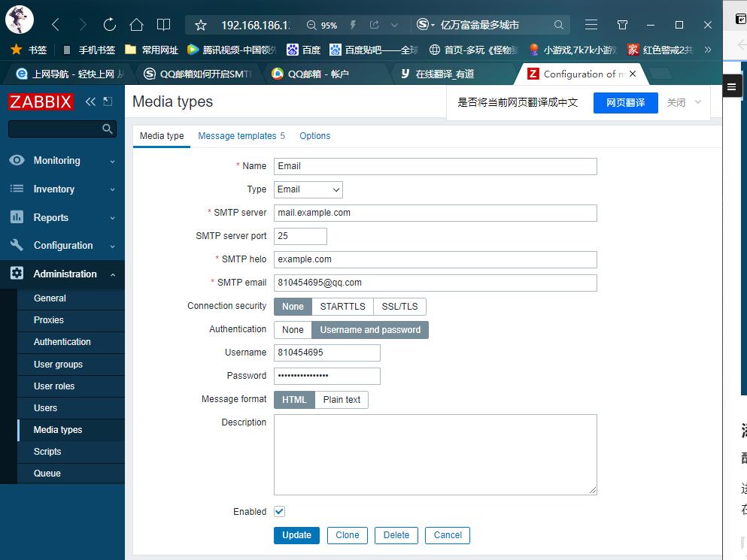The height and width of the screenshot is (560, 747).
Task: Toggle the Enabled checkbox
Action: (280, 511)
